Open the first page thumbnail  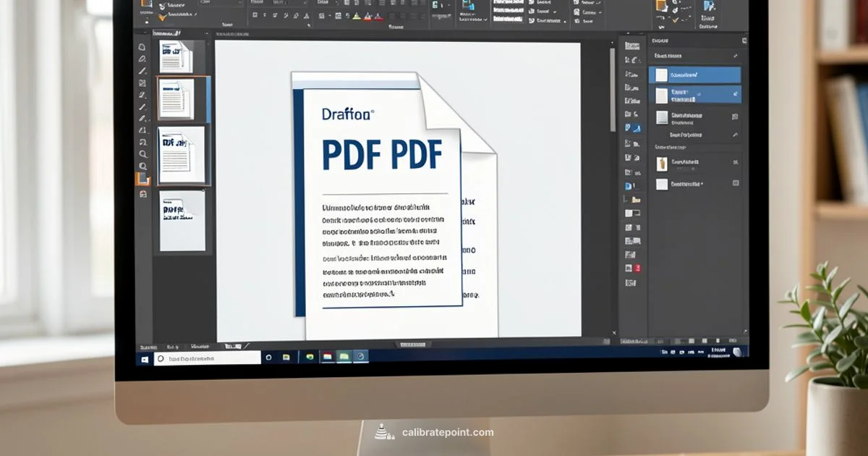tap(175, 56)
